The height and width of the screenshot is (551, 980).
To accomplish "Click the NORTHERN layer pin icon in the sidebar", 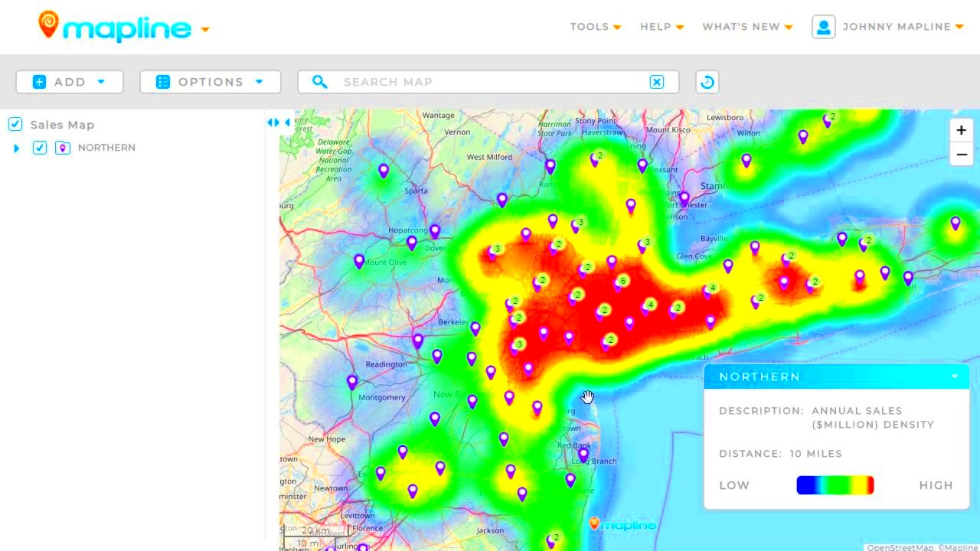I will (63, 148).
